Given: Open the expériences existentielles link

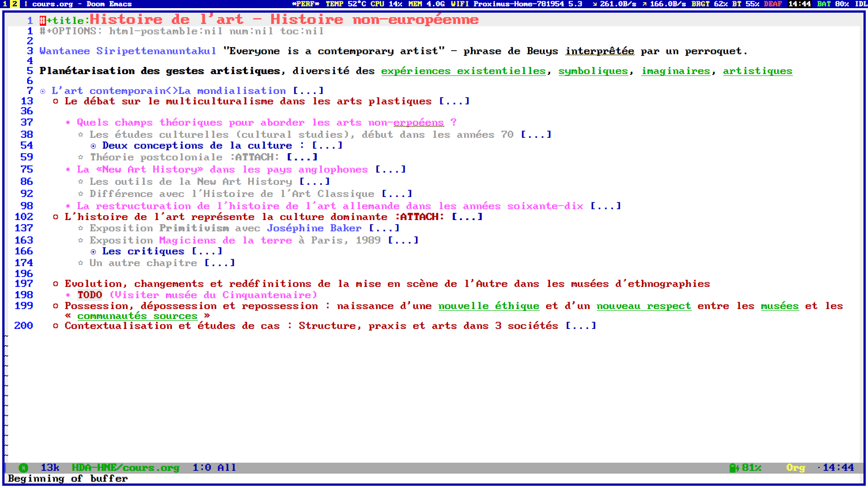Looking at the screenshot, I should coord(463,71).
